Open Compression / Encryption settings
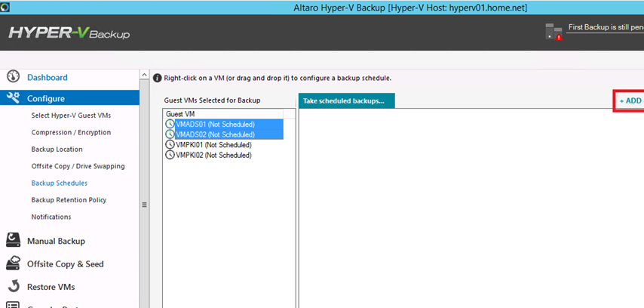 (71, 132)
